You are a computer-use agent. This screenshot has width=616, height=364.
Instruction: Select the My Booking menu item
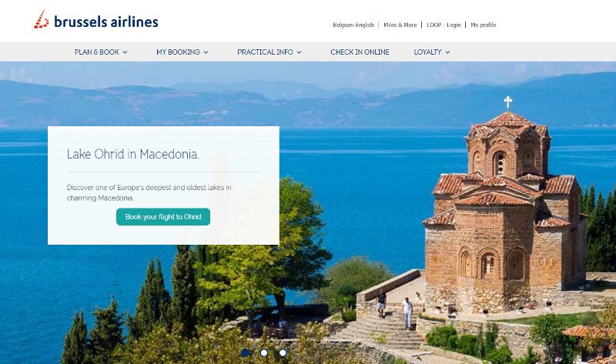click(182, 52)
